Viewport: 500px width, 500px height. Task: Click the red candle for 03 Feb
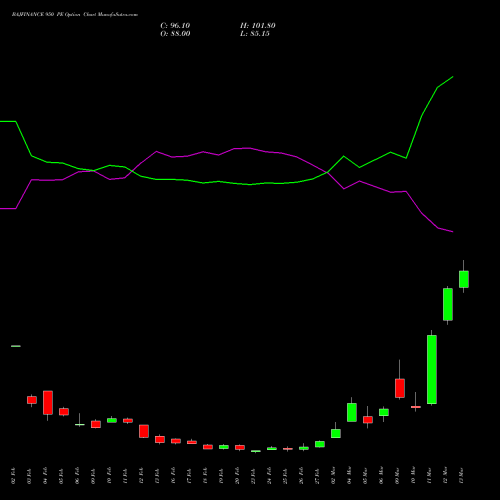coord(32,400)
